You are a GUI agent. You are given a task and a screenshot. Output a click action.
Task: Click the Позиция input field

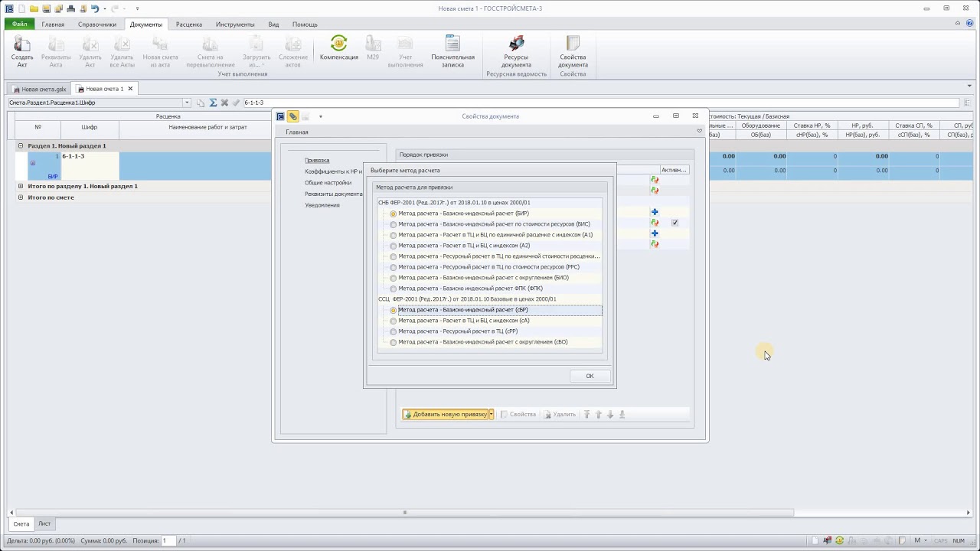point(168,540)
